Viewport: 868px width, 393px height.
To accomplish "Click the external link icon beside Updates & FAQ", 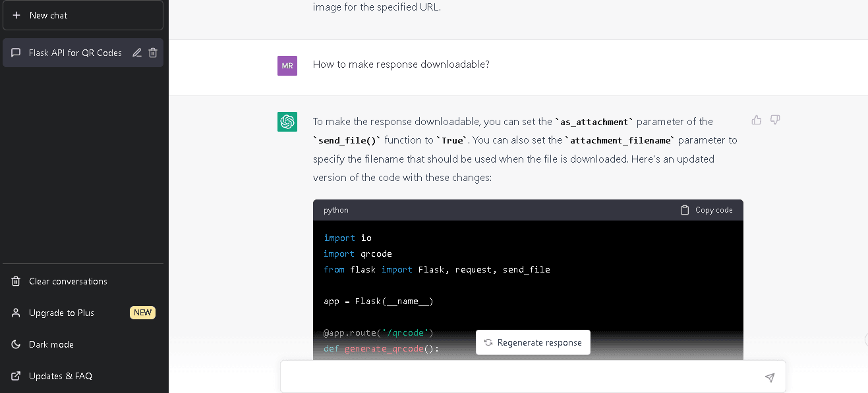I will point(16,376).
